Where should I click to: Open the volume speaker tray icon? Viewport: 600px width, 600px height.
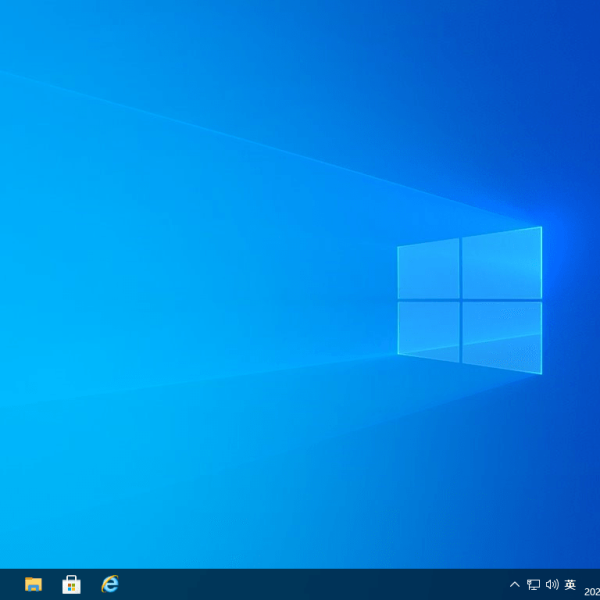552,584
